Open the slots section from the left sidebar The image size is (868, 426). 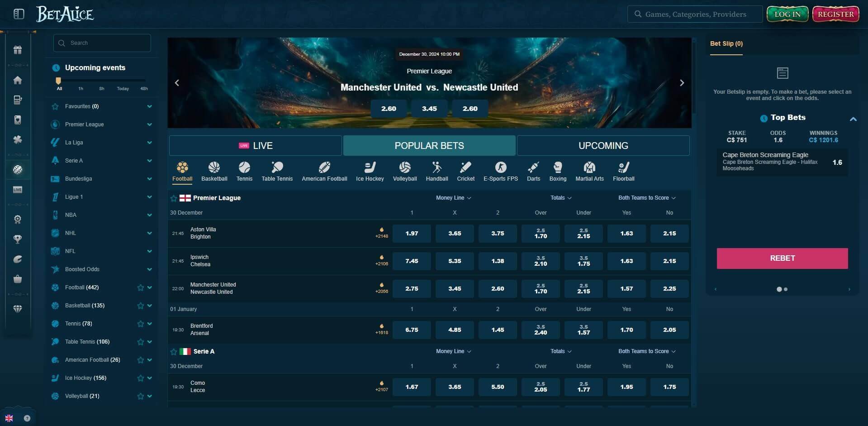click(x=18, y=100)
